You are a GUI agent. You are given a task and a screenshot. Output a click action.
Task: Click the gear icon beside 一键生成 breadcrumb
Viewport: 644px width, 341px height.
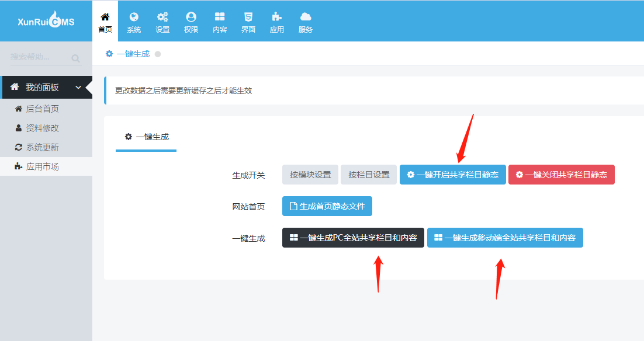pos(109,53)
